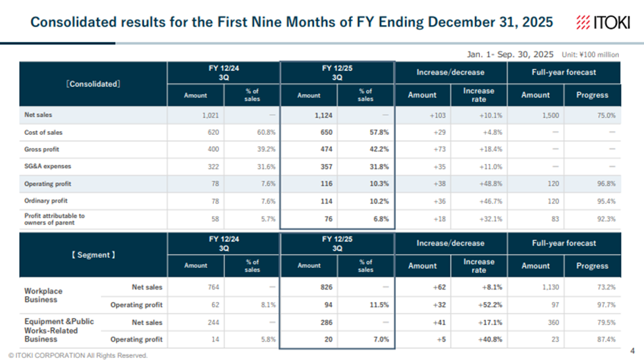The height and width of the screenshot is (362, 644).
Task: Select the Consolidated table header cell
Action: (93, 84)
